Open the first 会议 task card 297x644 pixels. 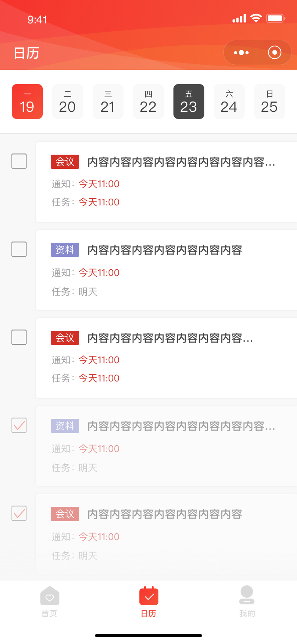tap(166, 182)
